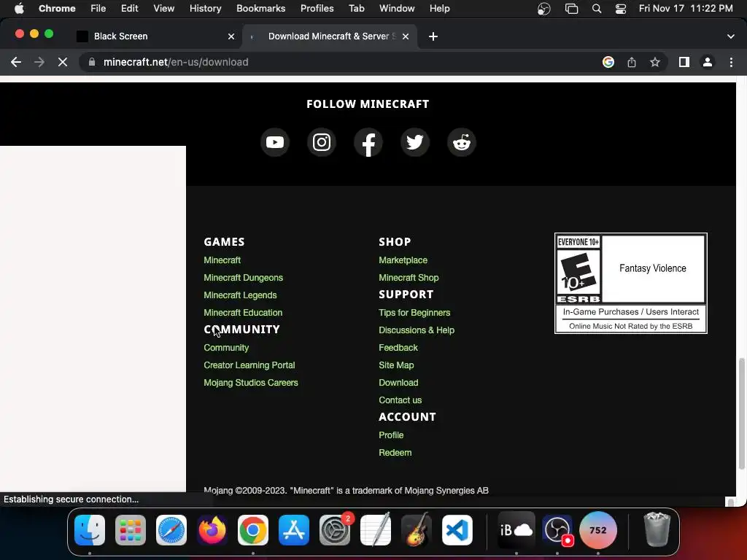Open System Settings from the Dock

pos(335,530)
